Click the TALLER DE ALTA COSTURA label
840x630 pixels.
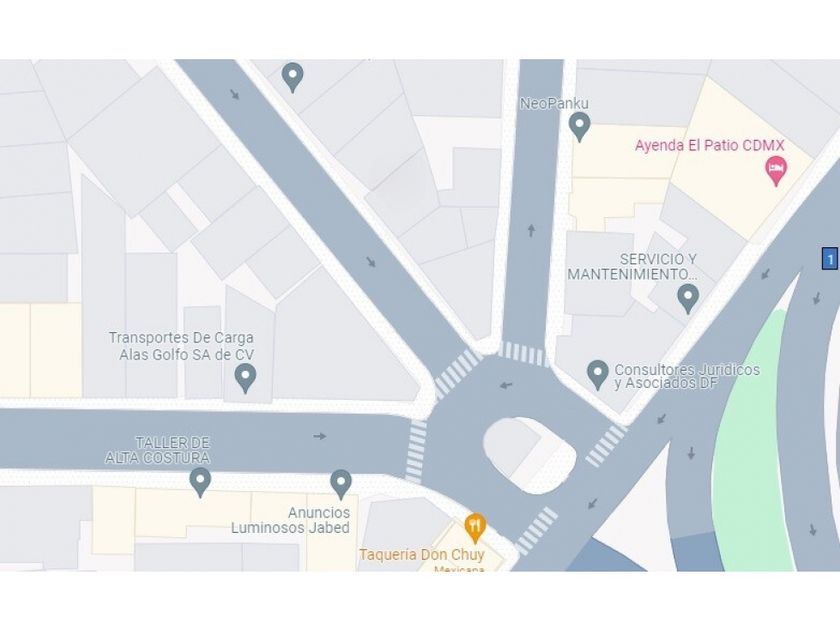(x=158, y=450)
